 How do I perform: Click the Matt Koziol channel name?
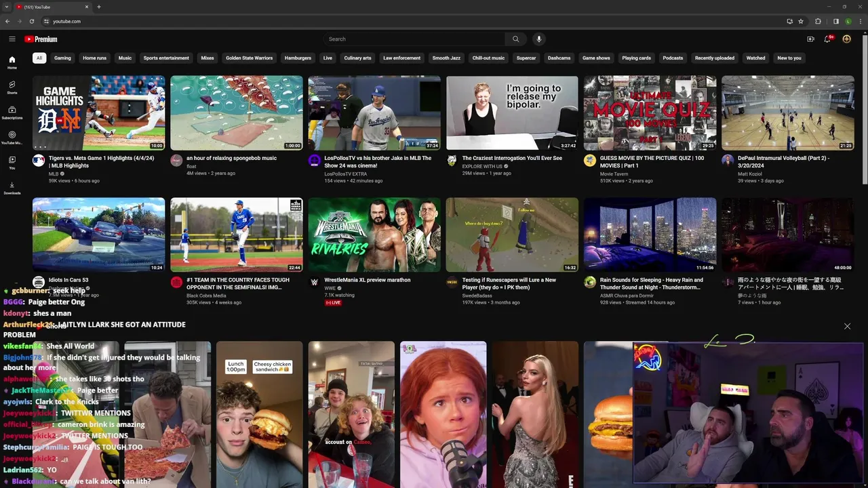click(x=750, y=174)
